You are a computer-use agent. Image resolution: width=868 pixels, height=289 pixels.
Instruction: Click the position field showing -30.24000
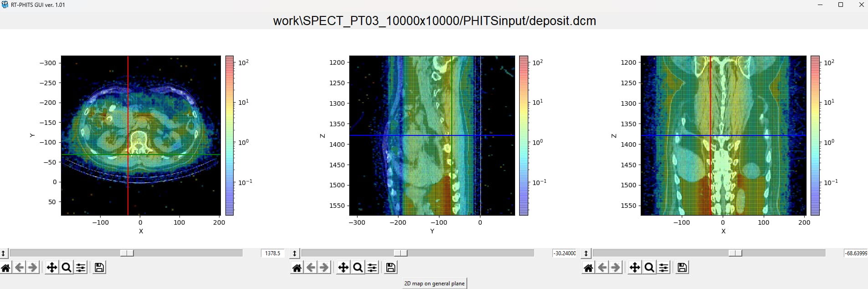(x=564, y=253)
